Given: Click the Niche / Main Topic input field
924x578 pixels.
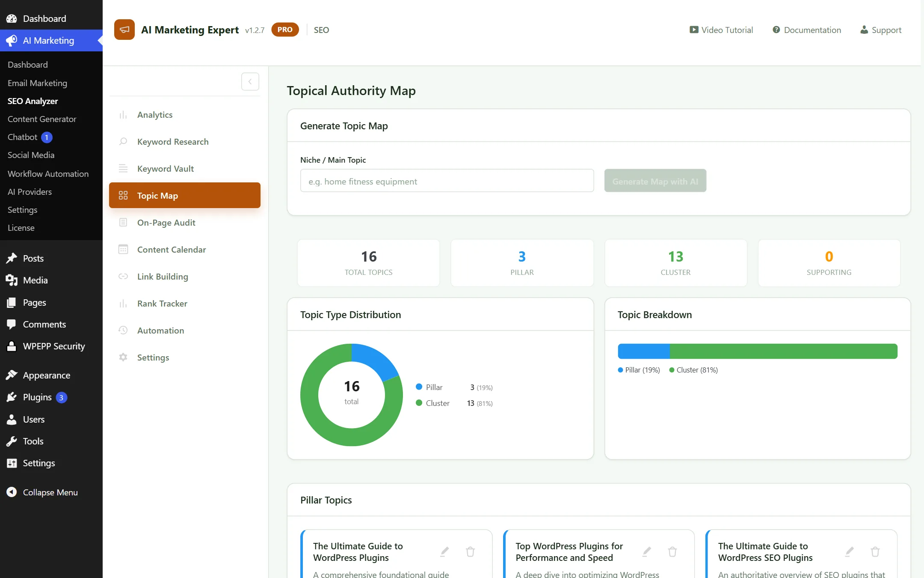Looking at the screenshot, I should point(447,181).
